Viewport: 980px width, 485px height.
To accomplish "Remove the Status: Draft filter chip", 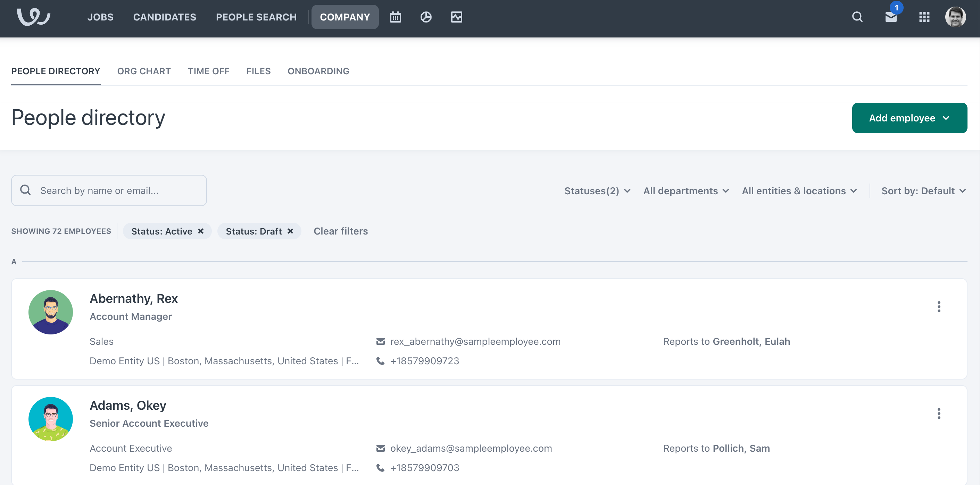I will point(290,231).
